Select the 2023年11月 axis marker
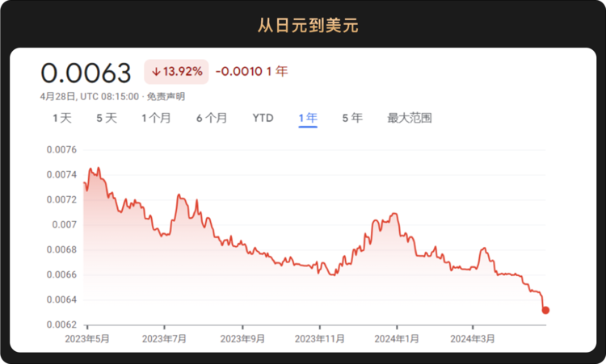 (320, 339)
